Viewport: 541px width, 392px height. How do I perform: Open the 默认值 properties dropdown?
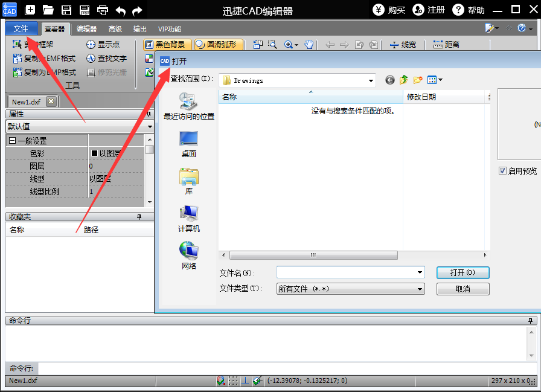click(150, 127)
